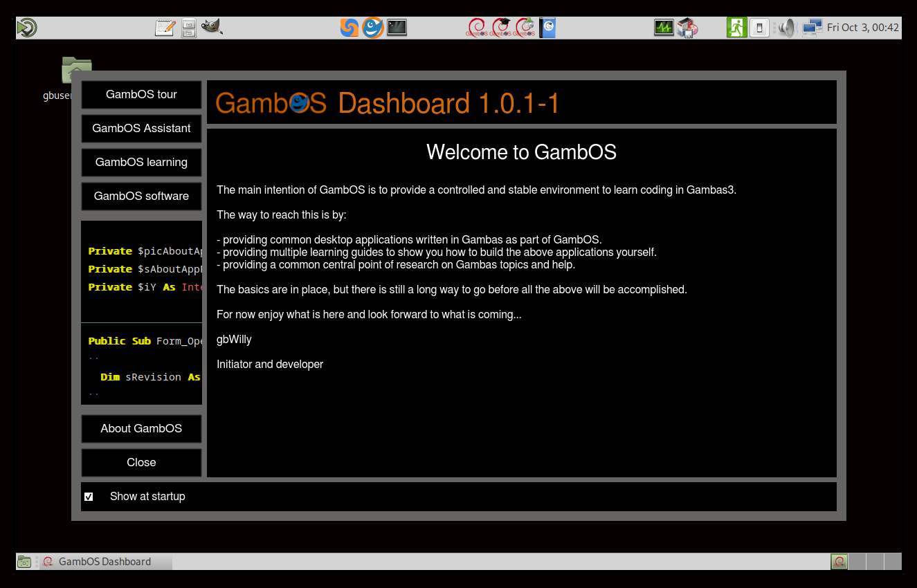Uncheck the Show at startup checkbox

click(89, 497)
